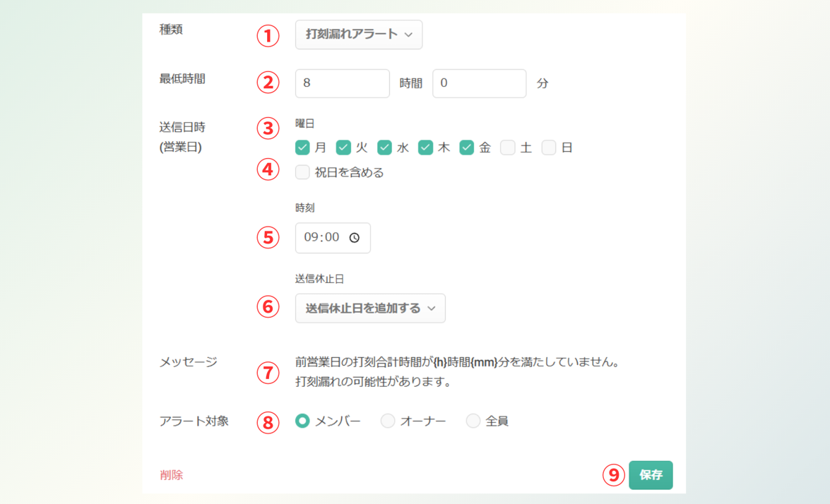Image resolution: width=830 pixels, height=504 pixels.
Task: Select the 全員 radio button
Action: coord(473,421)
